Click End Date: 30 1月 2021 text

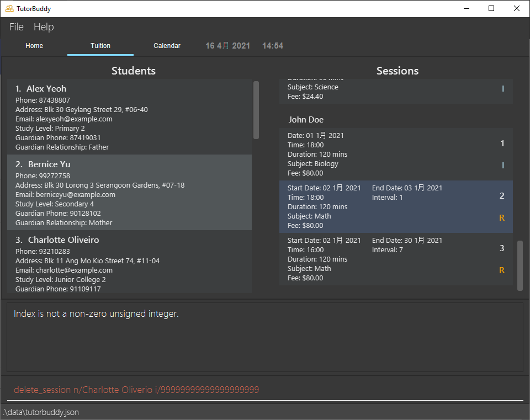click(x=407, y=240)
